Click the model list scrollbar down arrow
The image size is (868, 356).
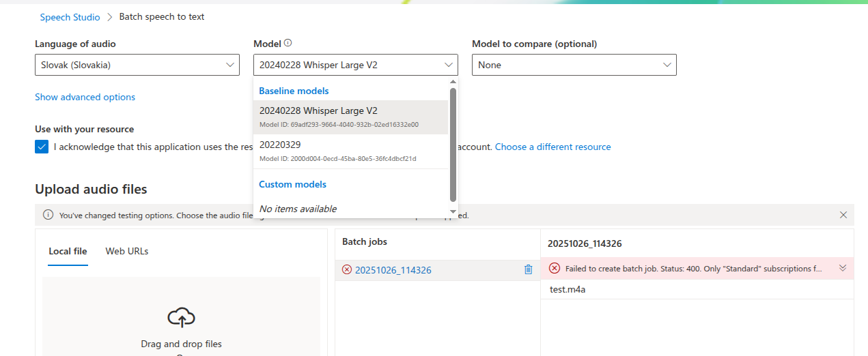coord(452,211)
